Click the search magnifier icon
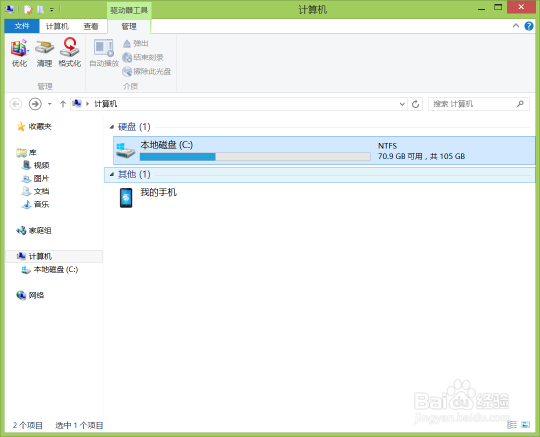Image resolution: width=540 pixels, height=437 pixels. 520,104
